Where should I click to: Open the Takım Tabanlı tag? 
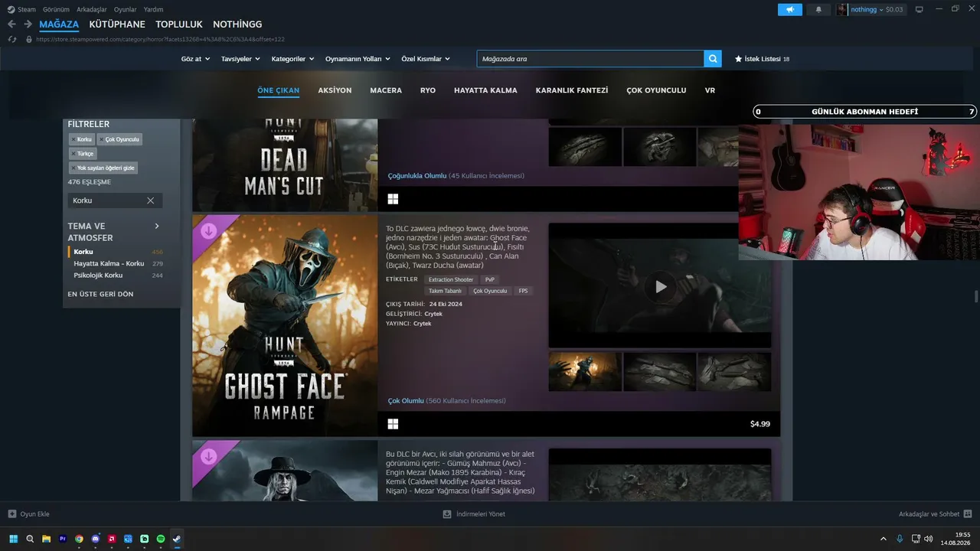(x=445, y=291)
